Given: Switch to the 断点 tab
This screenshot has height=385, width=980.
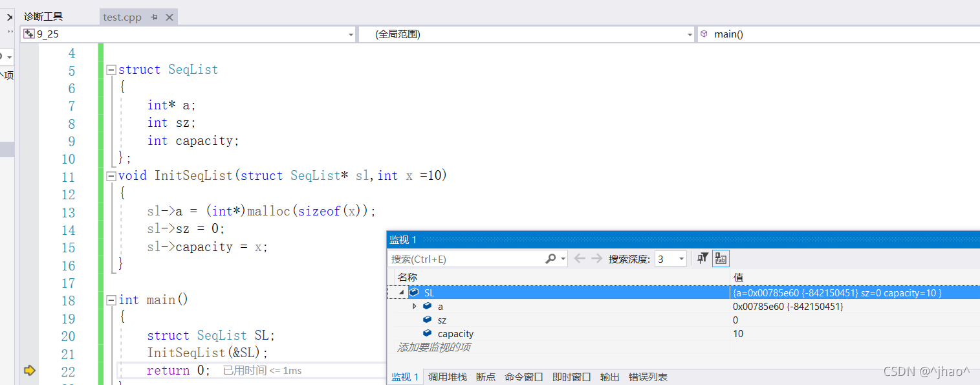Looking at the screenshot, I should [x=486, y=377].
